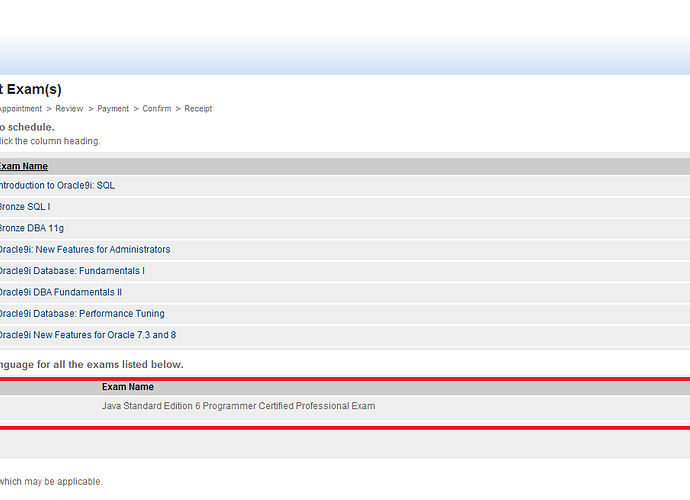Click the Review step in the breadcrumb
The image size is (690, 500).
tap(69, 109)
